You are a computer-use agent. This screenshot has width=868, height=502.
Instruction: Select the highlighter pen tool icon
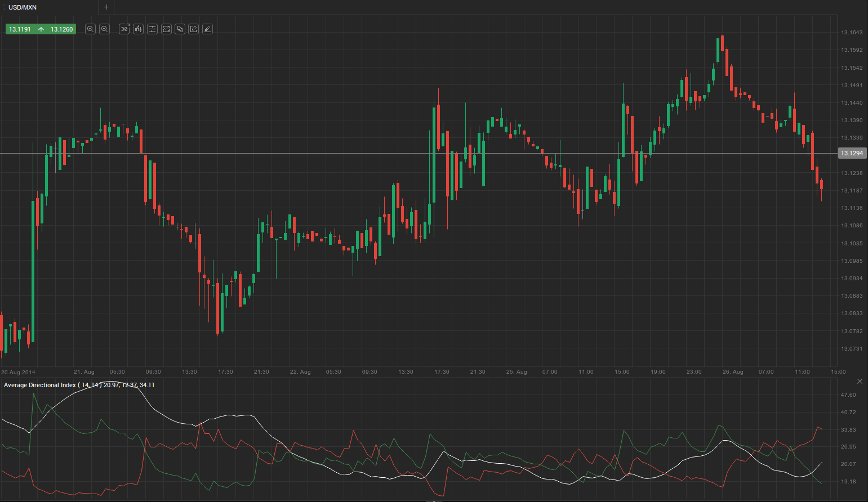(207, 29)
